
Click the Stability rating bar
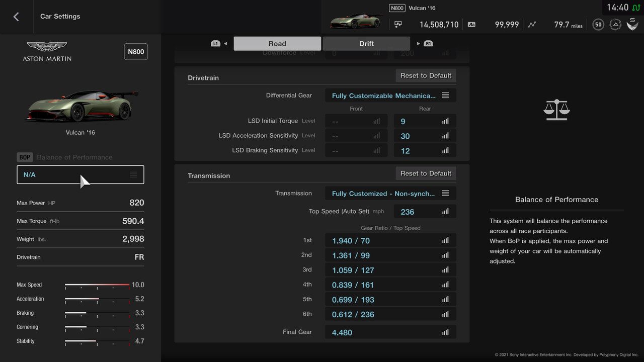point(97,341)
